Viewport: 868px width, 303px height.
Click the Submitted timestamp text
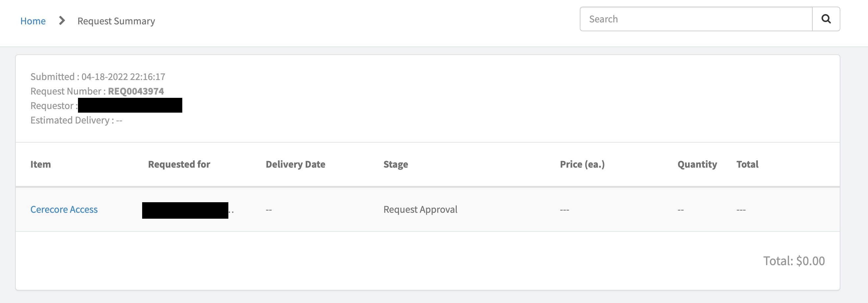[x=98, y=76]
